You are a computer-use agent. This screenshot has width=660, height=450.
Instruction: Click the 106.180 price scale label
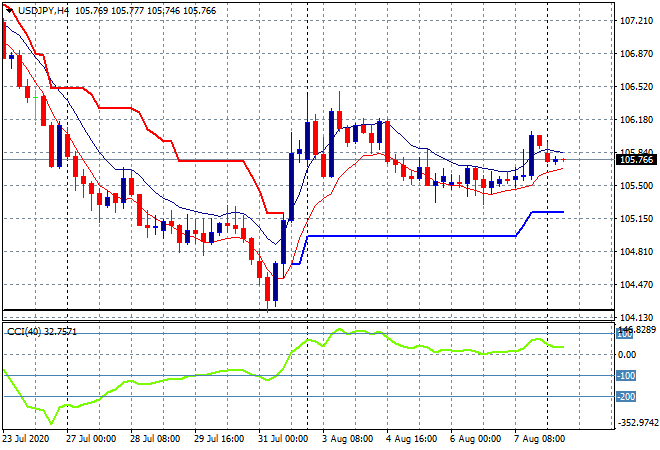pos(636,120)
